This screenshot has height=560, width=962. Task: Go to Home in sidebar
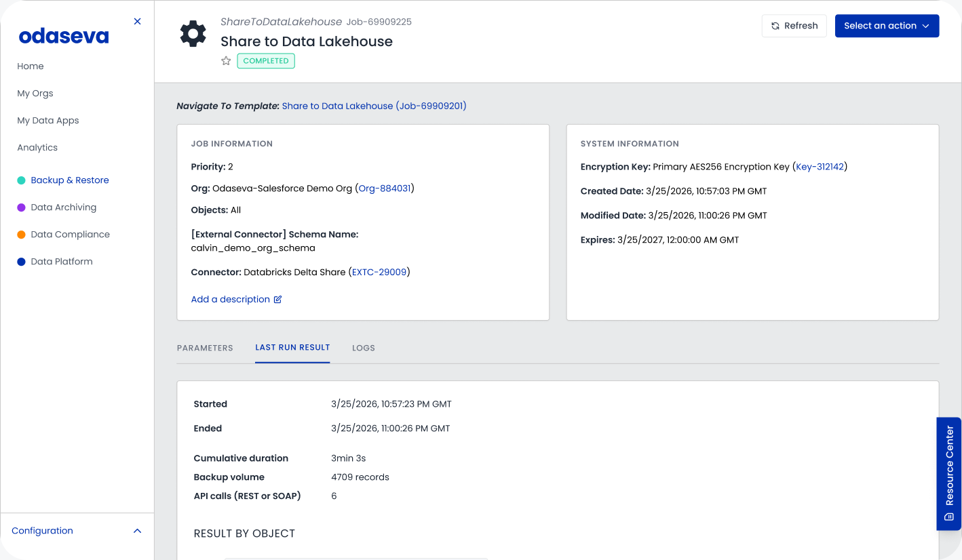(x=31, y=66)
